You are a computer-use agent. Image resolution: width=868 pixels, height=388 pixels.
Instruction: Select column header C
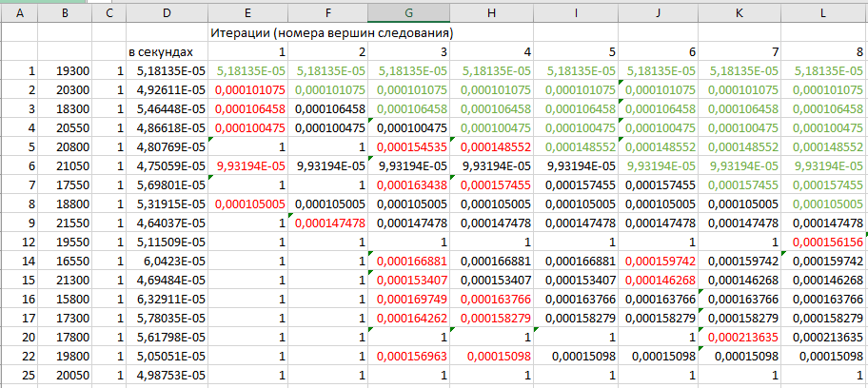[x=109, y=14]
